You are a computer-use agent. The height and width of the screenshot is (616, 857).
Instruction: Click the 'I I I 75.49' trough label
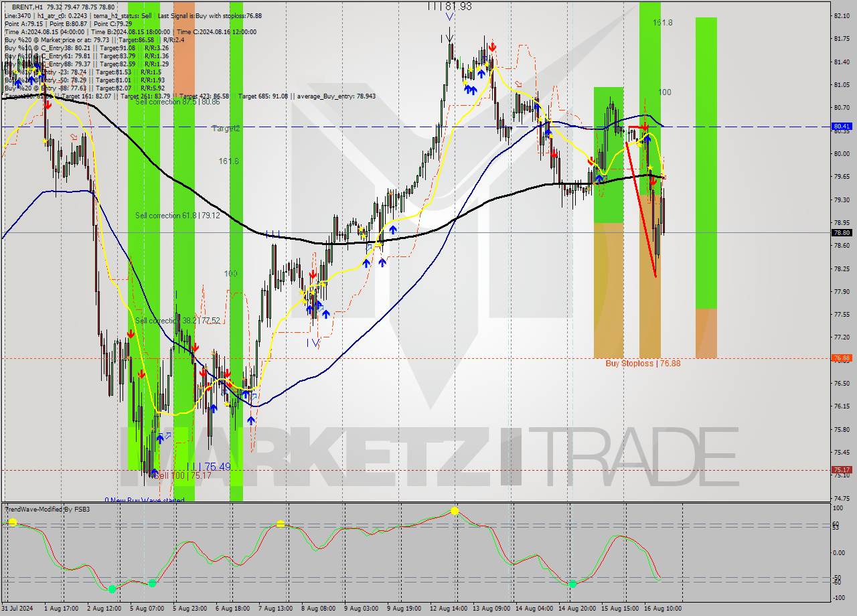coord(209,467)
